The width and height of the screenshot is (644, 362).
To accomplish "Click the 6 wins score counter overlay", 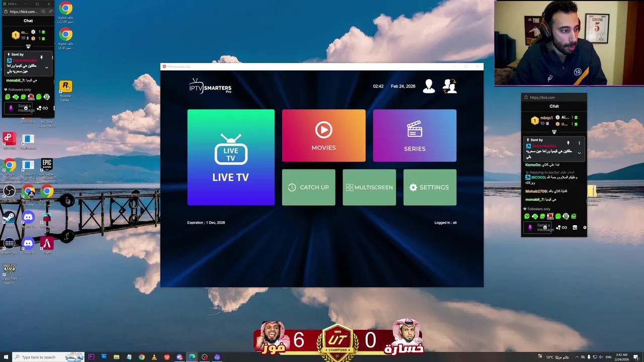I will (x=299, y=340).
